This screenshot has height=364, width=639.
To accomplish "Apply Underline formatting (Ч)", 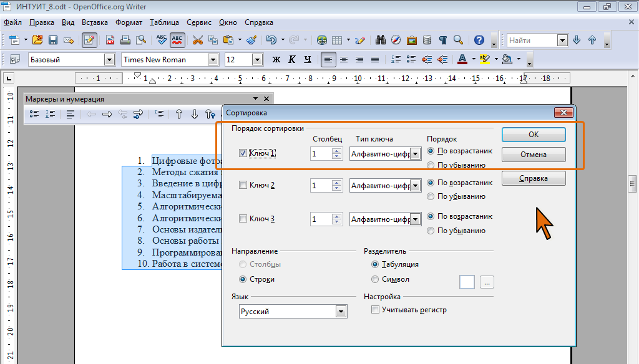I will [x=308, y=60].
